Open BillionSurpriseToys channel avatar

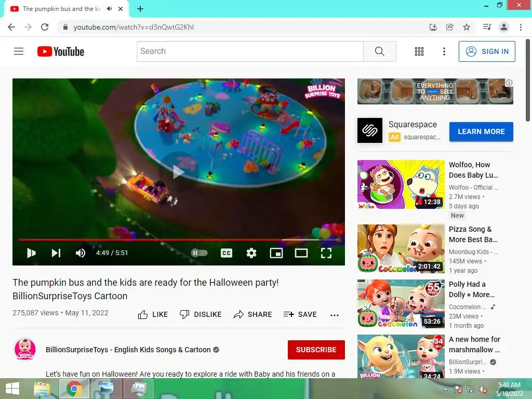[x=25, y=349]
